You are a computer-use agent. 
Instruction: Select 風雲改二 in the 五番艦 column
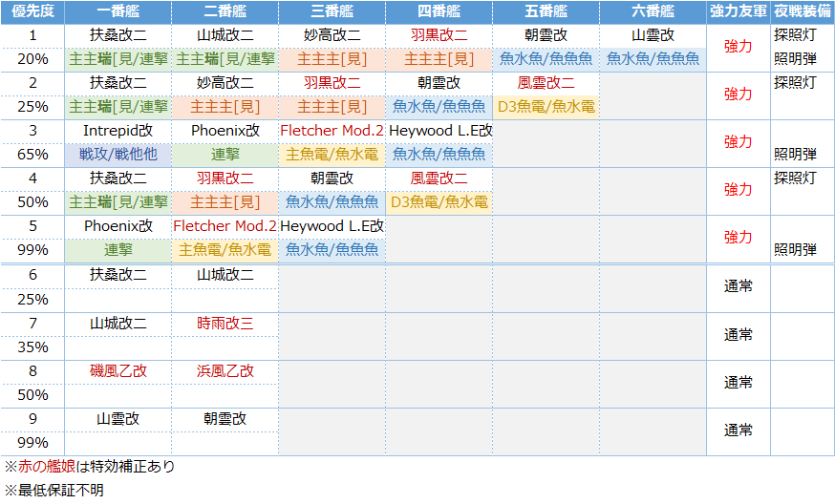click(546, 83)
